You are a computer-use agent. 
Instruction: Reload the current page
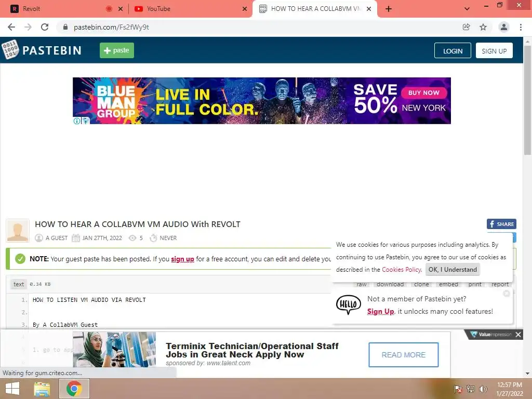click(45, 27)
